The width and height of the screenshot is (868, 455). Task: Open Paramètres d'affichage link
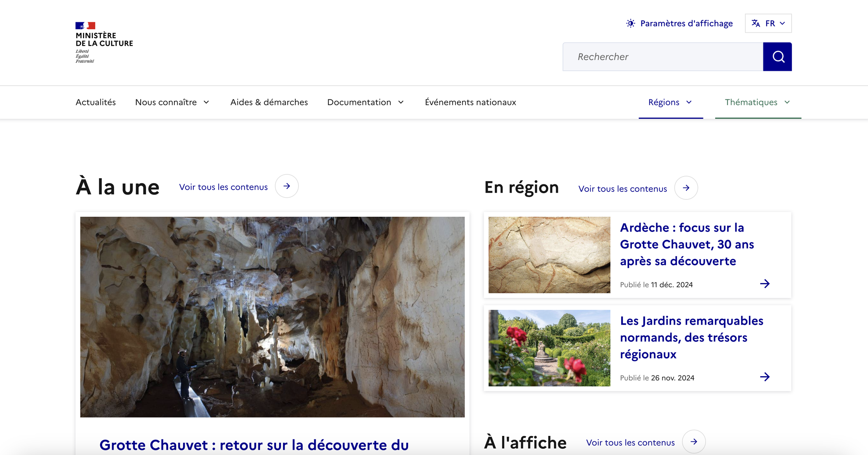pyautogui.click(x=679, y=23)
